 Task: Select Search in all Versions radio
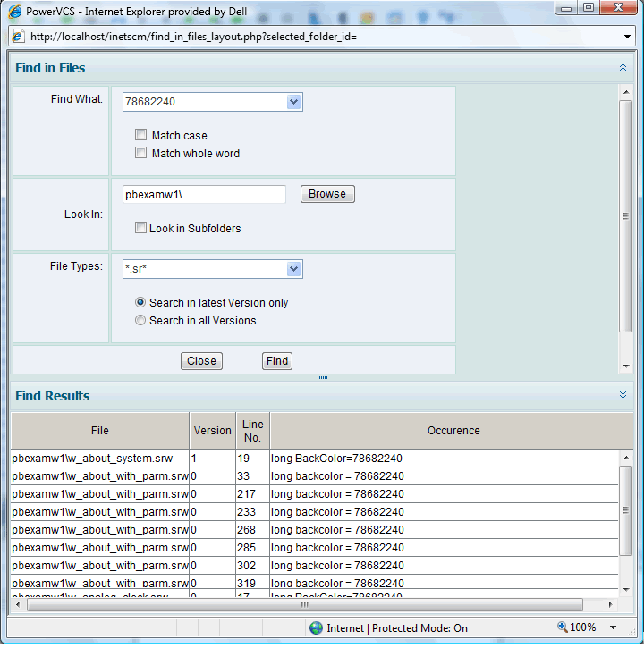coord(140,320)
